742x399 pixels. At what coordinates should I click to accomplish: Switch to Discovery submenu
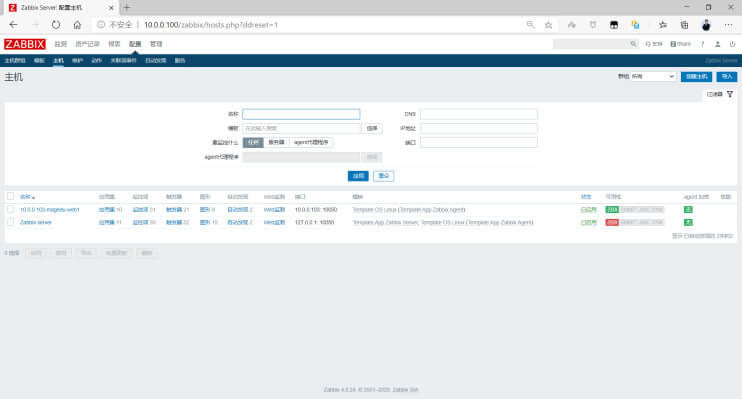(x=156, y=61)
